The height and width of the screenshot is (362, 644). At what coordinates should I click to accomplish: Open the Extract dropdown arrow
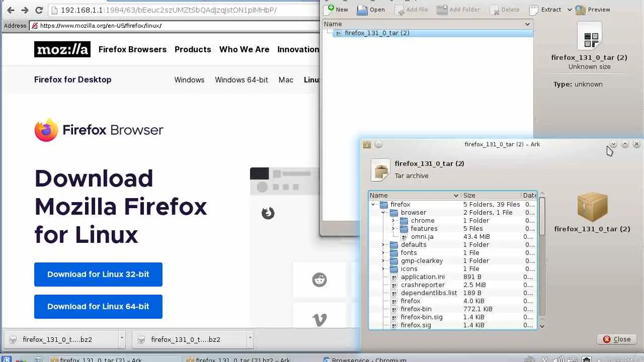tap(570, 10)
